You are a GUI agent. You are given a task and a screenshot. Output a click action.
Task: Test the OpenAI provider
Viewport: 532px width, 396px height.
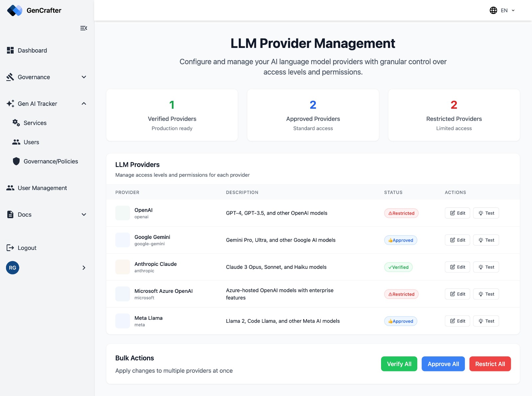tap(486, 213)
